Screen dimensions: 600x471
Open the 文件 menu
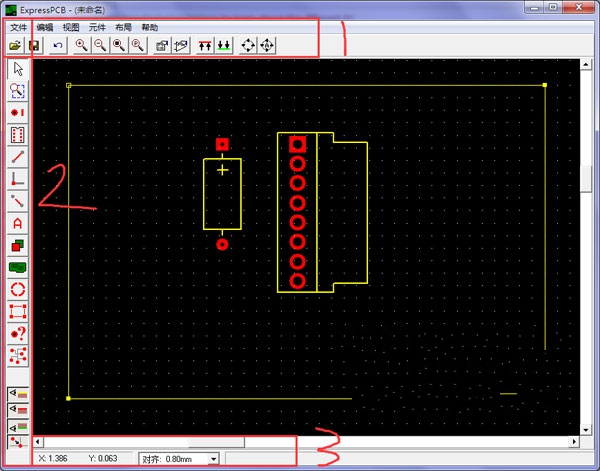click(18, 28)
